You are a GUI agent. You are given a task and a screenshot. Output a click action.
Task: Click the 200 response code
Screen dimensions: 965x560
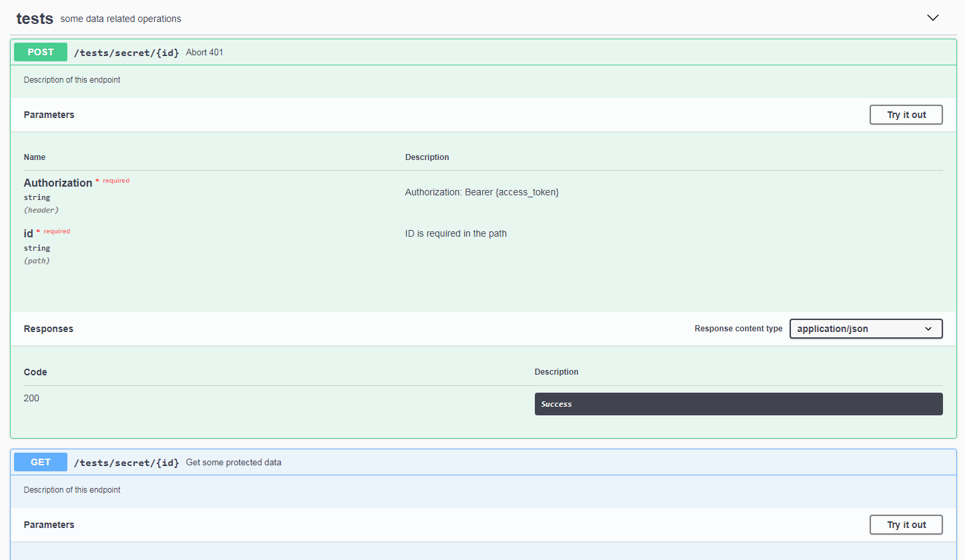pos(31,398)
